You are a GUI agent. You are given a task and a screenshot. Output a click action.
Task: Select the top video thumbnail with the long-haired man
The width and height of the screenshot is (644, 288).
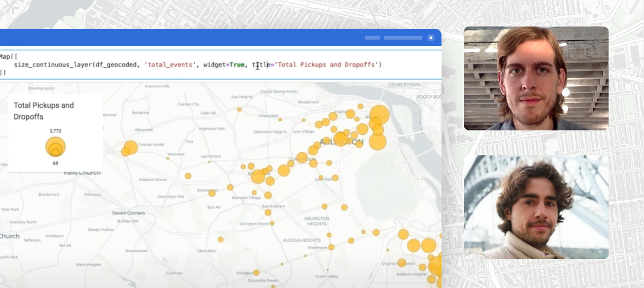tap(536, 78)
